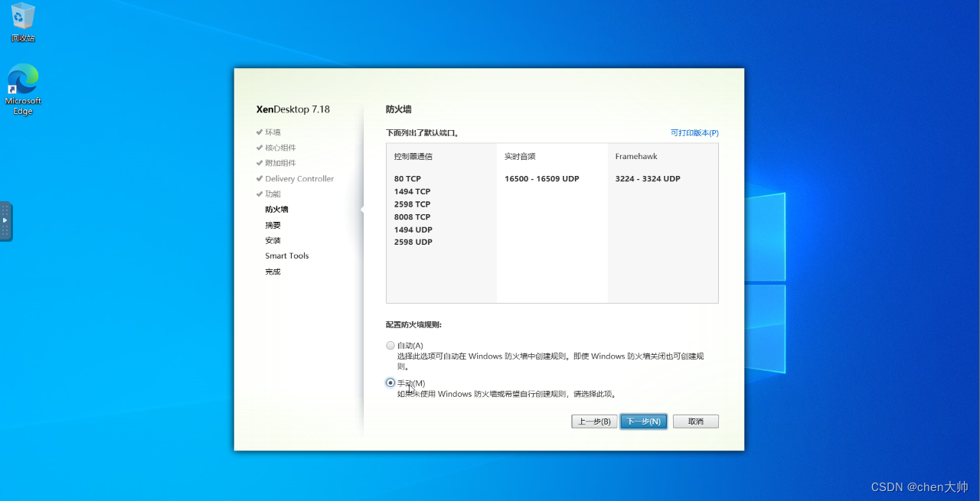Open the 可打印版本(P) link
This screenshot has width=980, height=501.
[x=694, y=133]
